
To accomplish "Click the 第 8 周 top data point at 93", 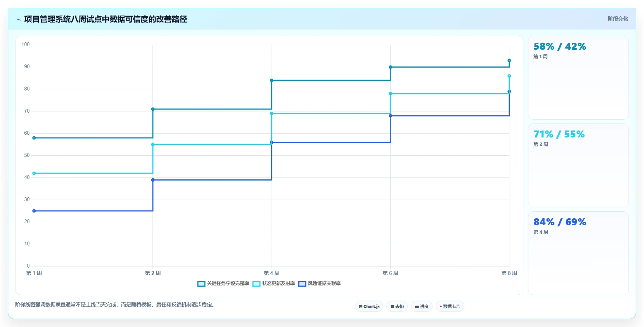I will (509, 61).
